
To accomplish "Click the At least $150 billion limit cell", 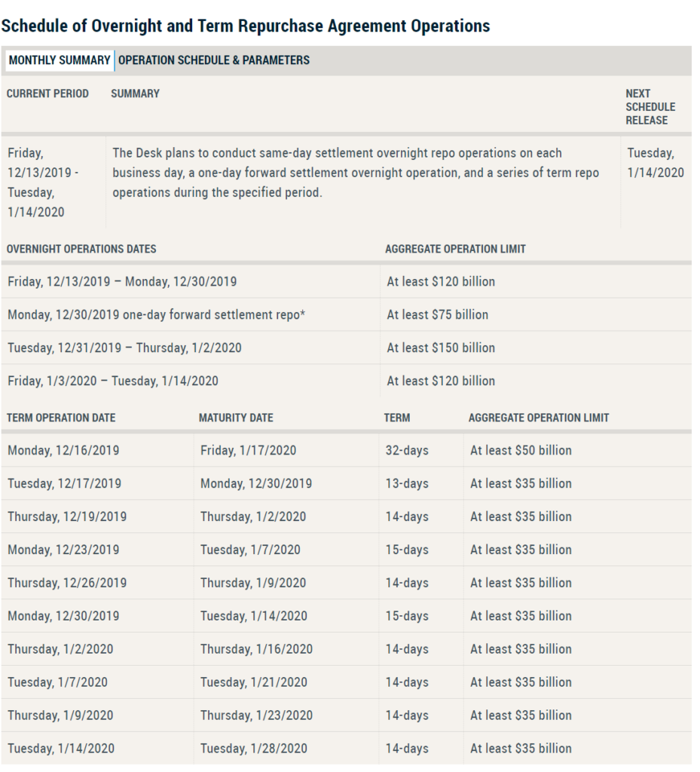I will pyautogui.click(x=441, y=348).
